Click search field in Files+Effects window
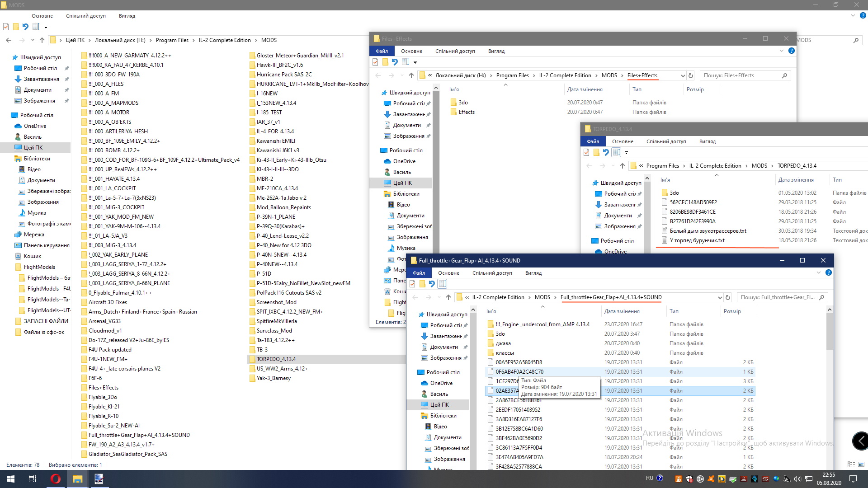Image resolution: width=868 pixels, height=488 pixels. (741, 75)
